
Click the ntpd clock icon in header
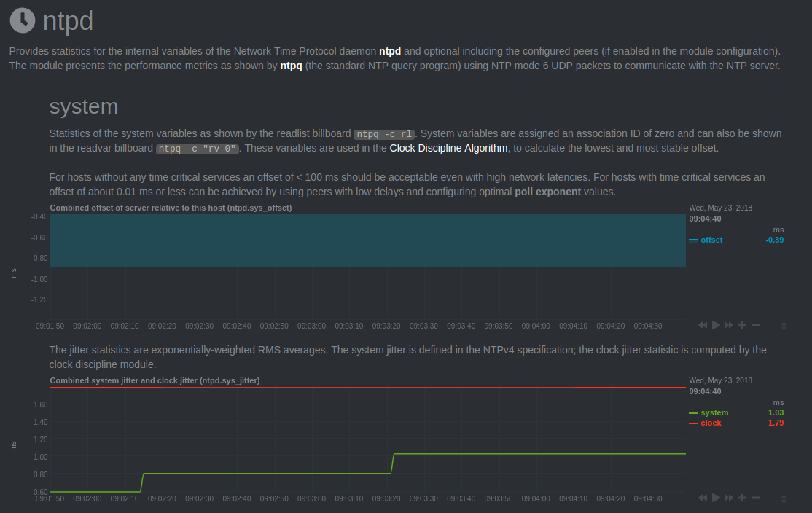23,20
